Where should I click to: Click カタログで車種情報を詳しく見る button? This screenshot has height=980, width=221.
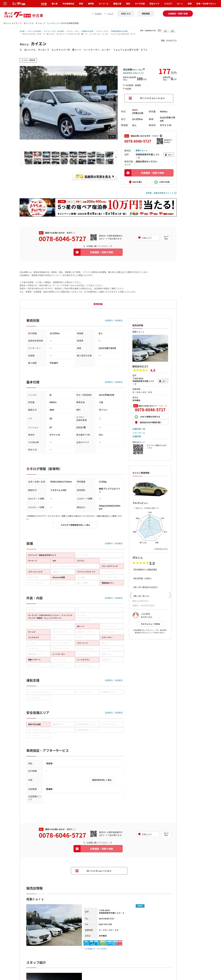[76, 525]
